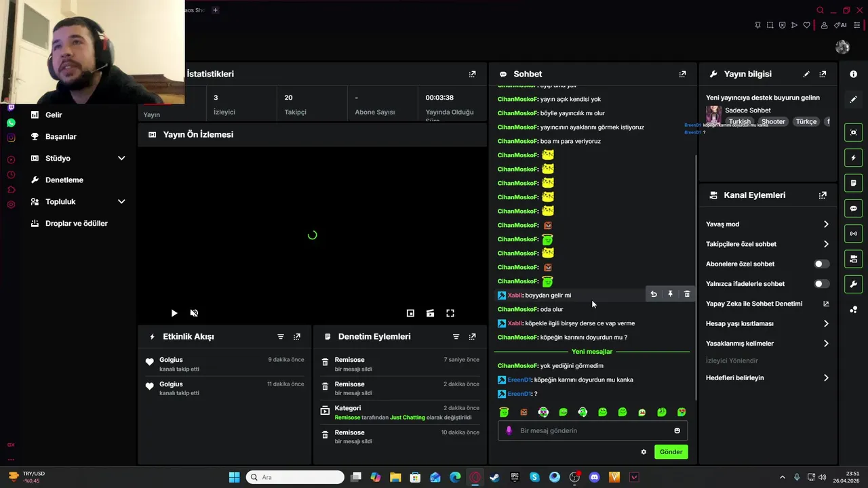Toggle chat bubble widget in right rail
The image size is (868, 488).
tap(853, 208)
